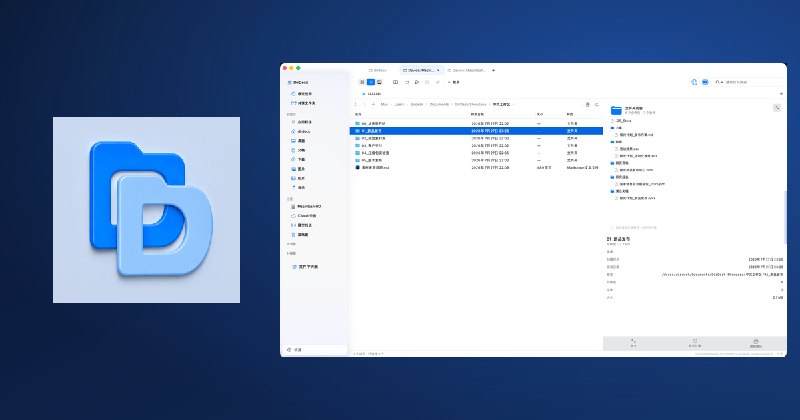Click 'DiDeckShowcase' in the breadcrumb path
800x420 pixels.
tap(470, 105)
